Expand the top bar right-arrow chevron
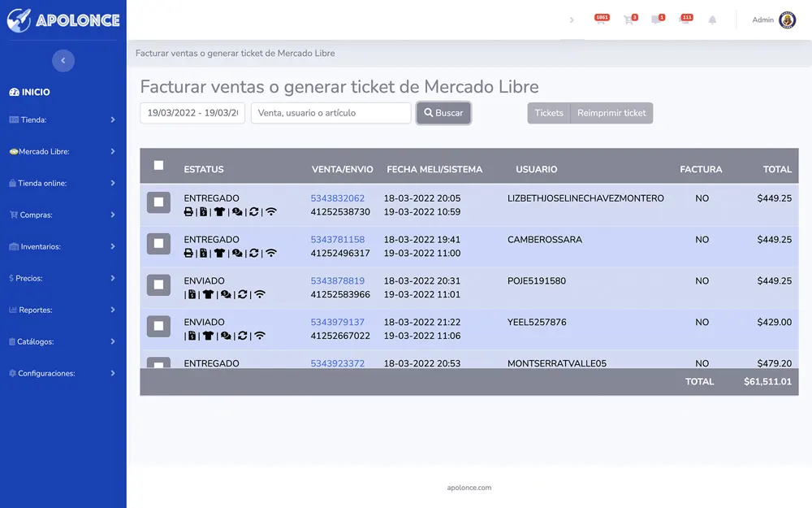Image resolution: width=812 pixels, height=508 pixels. 572,20
